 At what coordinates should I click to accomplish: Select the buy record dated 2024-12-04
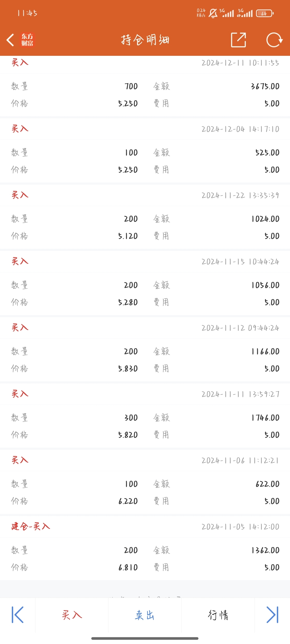click(x=145, y=150)
